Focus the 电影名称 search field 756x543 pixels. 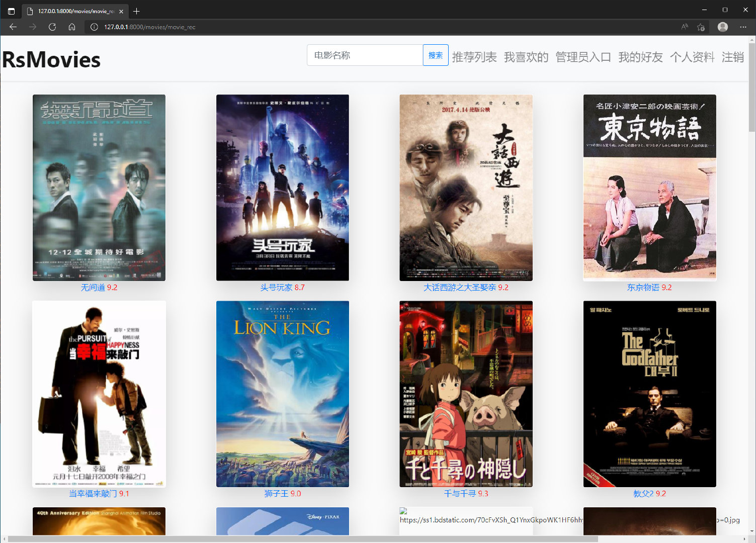coord(365,55)
